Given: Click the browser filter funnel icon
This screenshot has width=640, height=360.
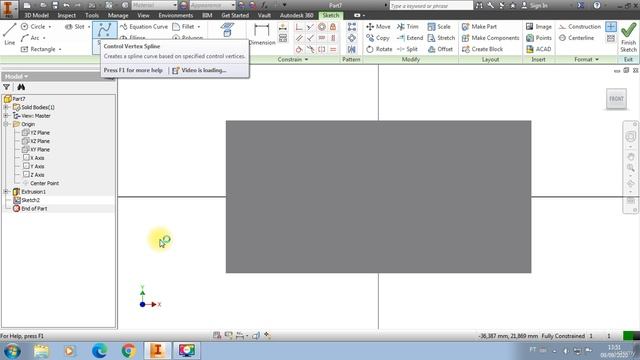Looking at the screenshot, I should point(7,87).
